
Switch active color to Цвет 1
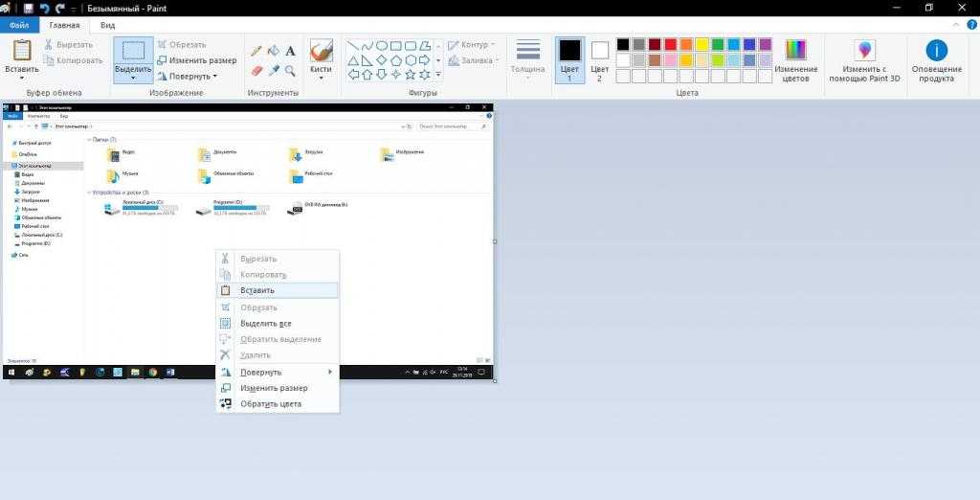(569, 59)
